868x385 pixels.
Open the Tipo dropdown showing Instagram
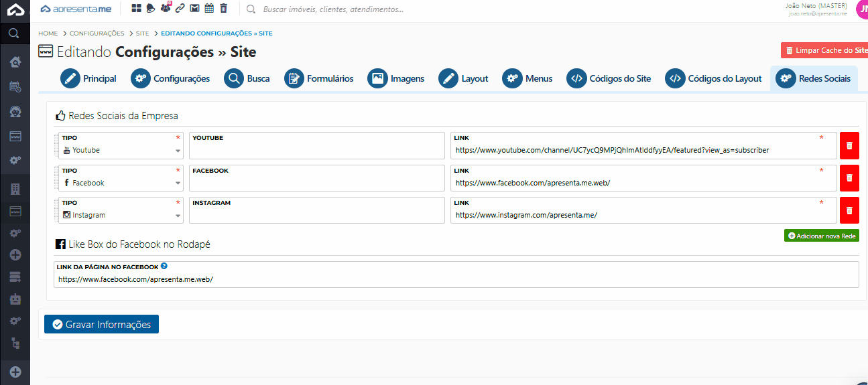(121, 215)
